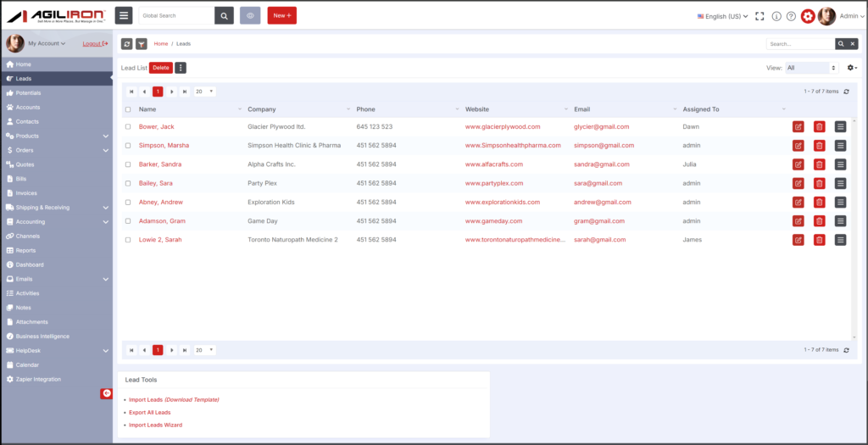
Task: Open top page size dropdown
Action: point(205,92)
